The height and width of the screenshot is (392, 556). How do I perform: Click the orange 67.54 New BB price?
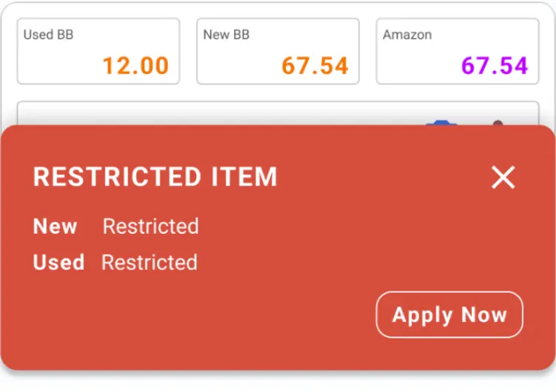(315, 66)
